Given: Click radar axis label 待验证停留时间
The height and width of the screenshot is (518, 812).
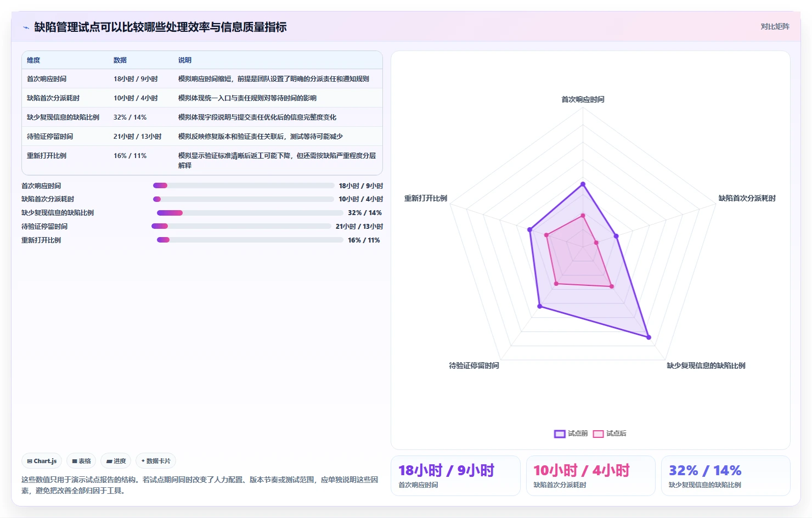Looking at the screenshot, I should tap(474, 365).
